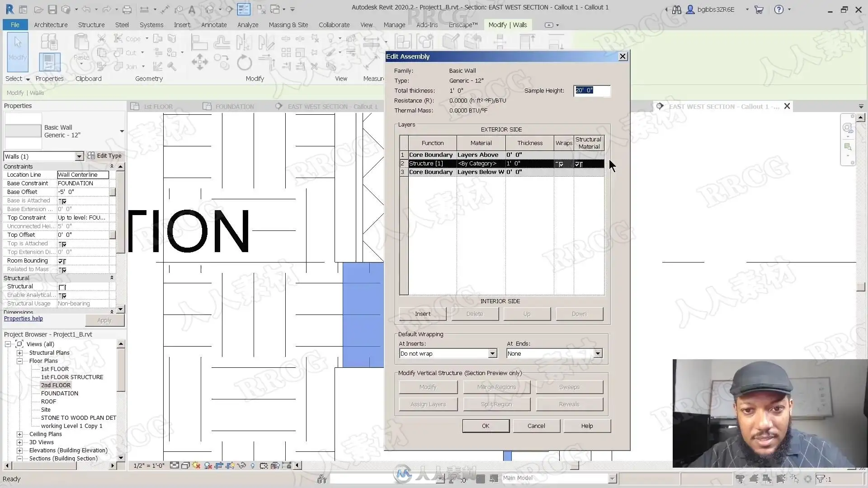The width and height of the screenshot is (868, 488).
Task: Click Cancel in Edit Assembly dialog
Action: (x=536, y=426)
